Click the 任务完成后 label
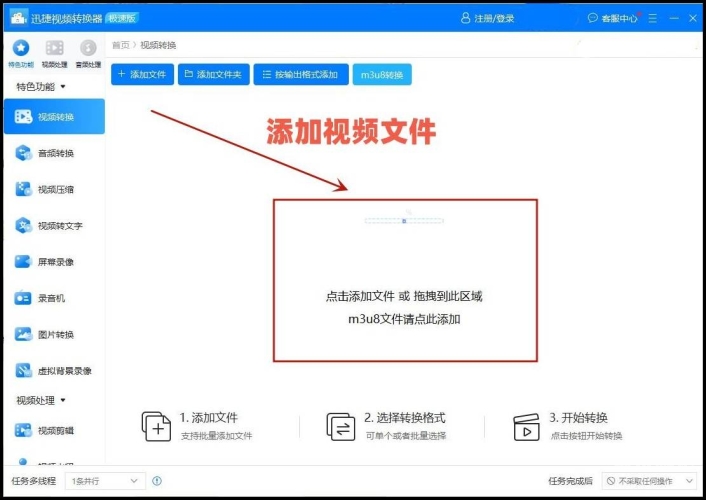 coord(570,481)
